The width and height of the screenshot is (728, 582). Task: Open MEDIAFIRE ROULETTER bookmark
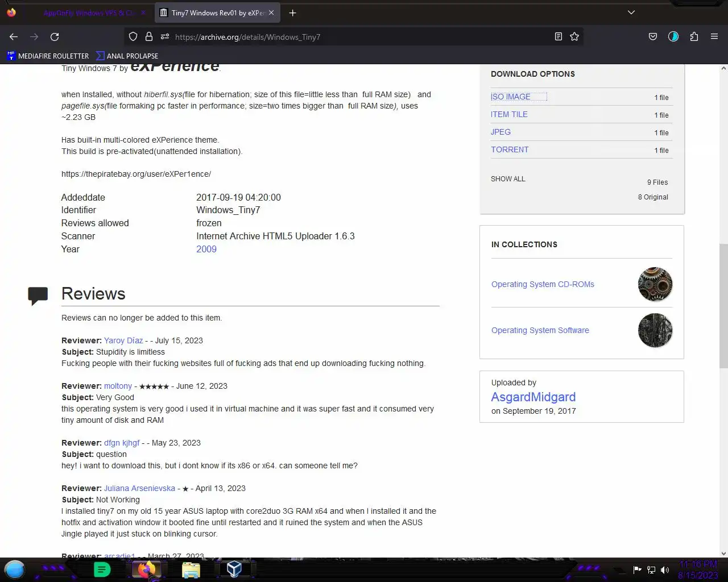[x=48, y=56]
